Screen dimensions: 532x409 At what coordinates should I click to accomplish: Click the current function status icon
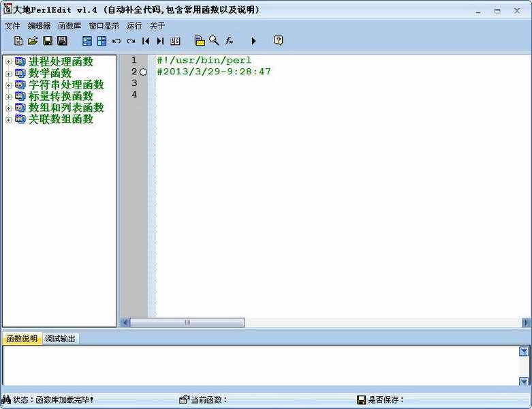(184, 399)
